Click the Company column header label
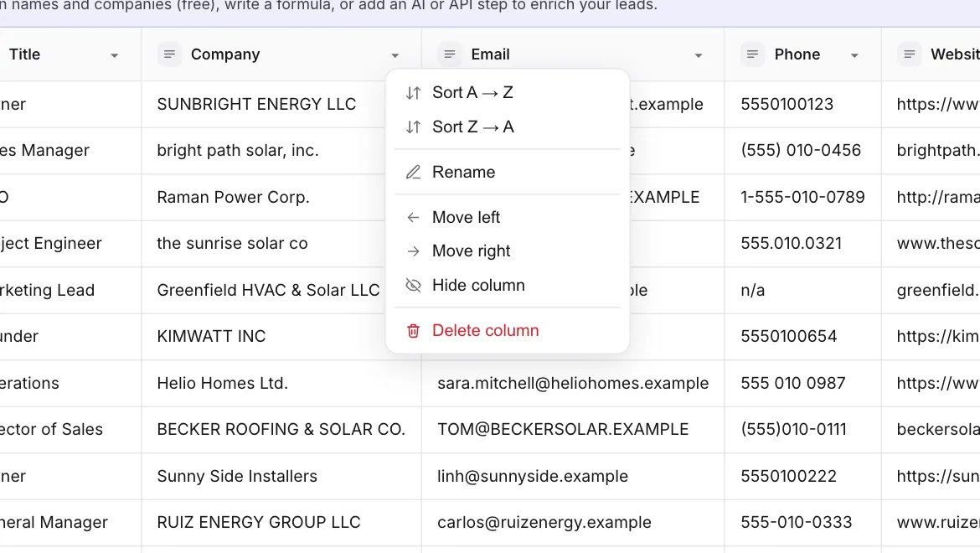Image resolution: width=980 pixels, height=553 pixels. pos(225,54)
